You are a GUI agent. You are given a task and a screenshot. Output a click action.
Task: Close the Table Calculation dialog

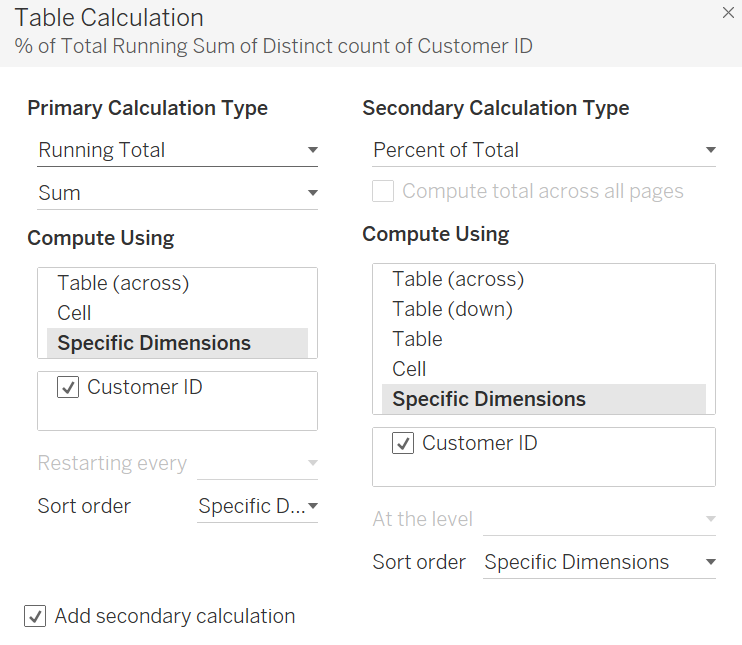[x=727, y=13]
